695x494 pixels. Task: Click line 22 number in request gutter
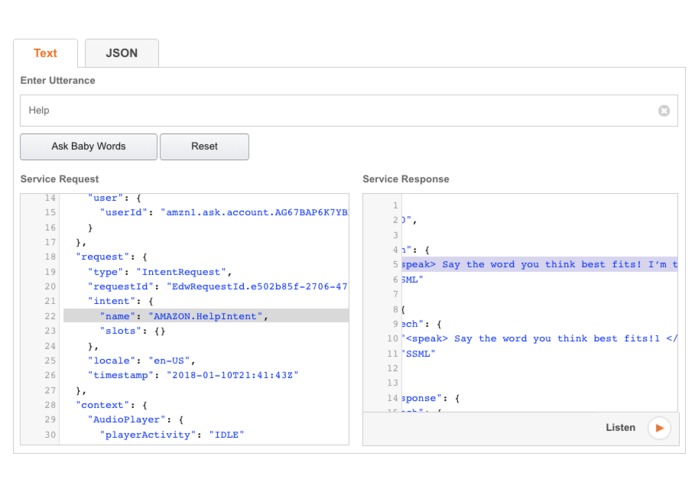[49, 316]
